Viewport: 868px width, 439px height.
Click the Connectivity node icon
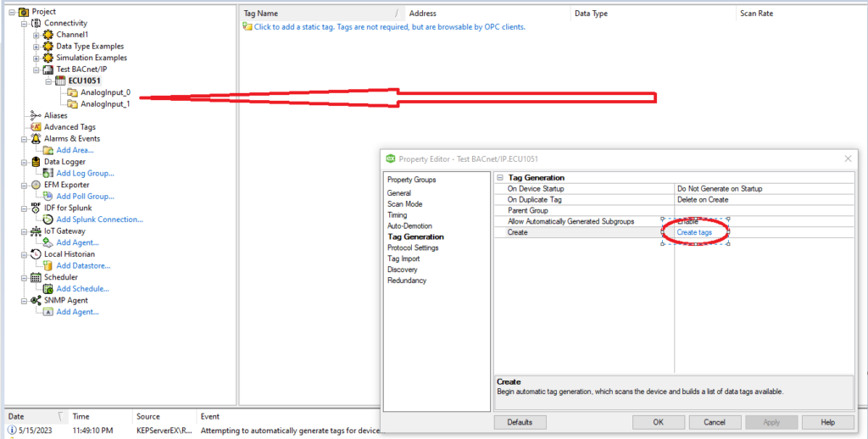[36, 23]
